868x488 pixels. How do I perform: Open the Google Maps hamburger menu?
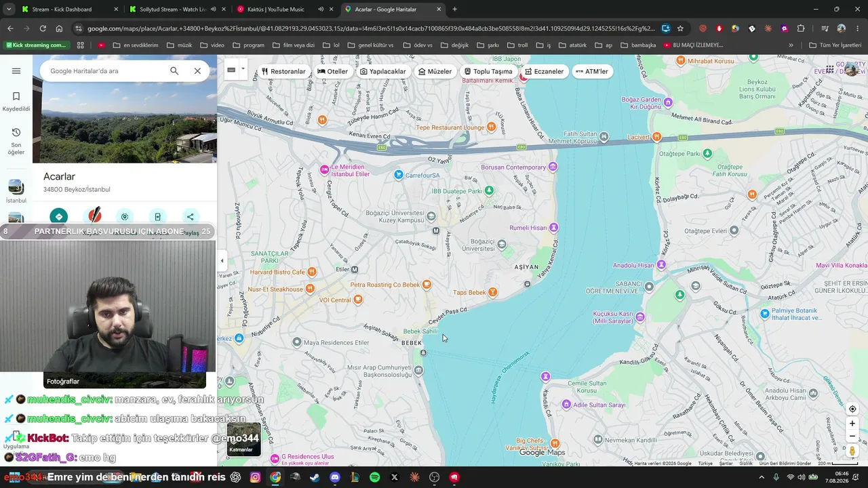pos(16,71)
